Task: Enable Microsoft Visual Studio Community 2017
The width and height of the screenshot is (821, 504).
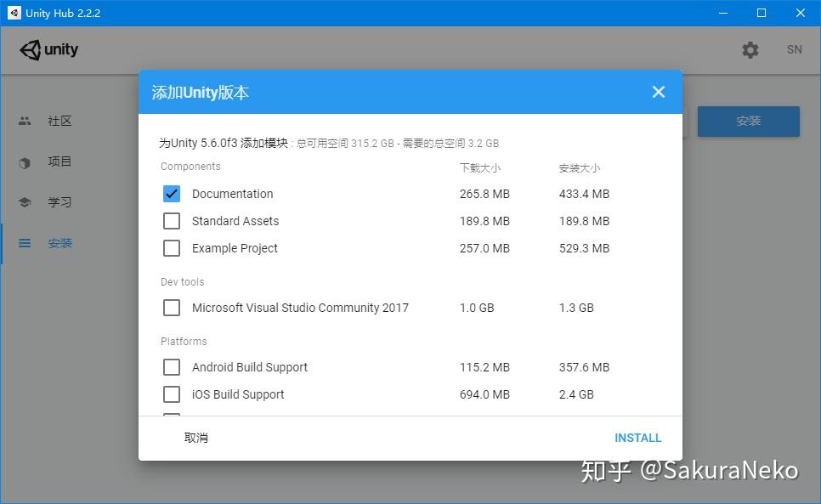Action: pos(172,308)
